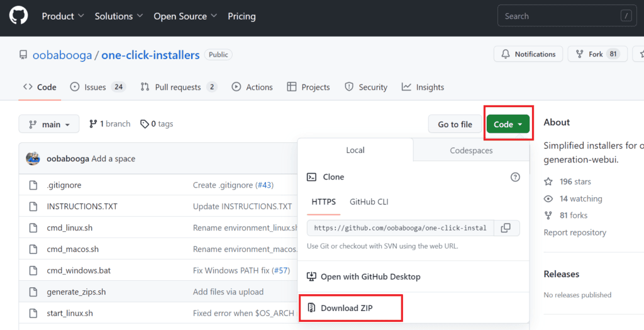Open the cmd_windows.bat file
Screen dimensions: 644x330
point(79,270)
